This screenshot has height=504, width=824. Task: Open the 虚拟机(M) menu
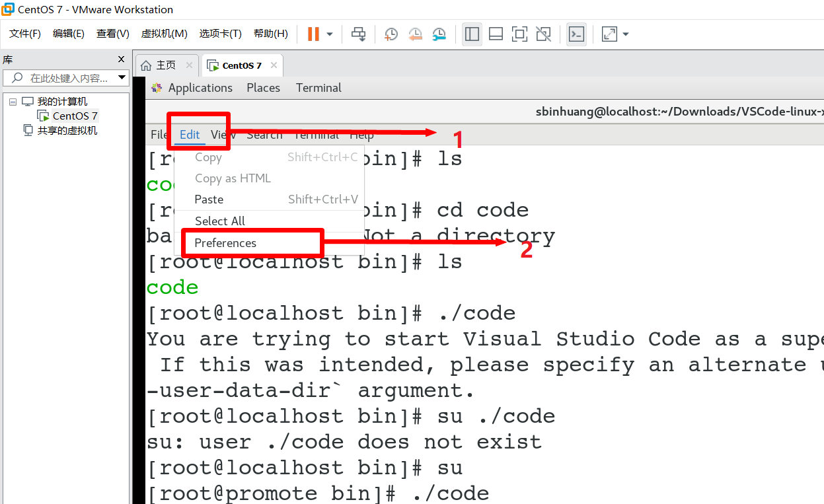(x=164, y=34)
